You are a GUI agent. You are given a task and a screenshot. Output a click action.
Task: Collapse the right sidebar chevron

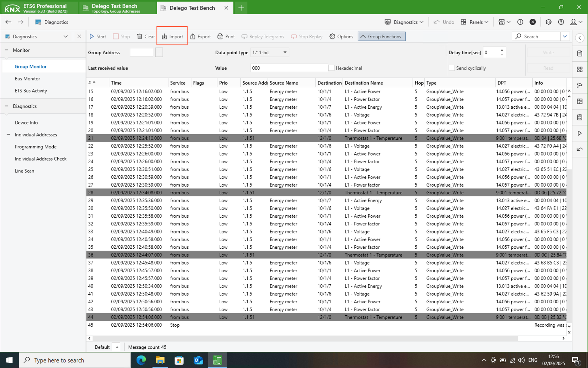580,38
